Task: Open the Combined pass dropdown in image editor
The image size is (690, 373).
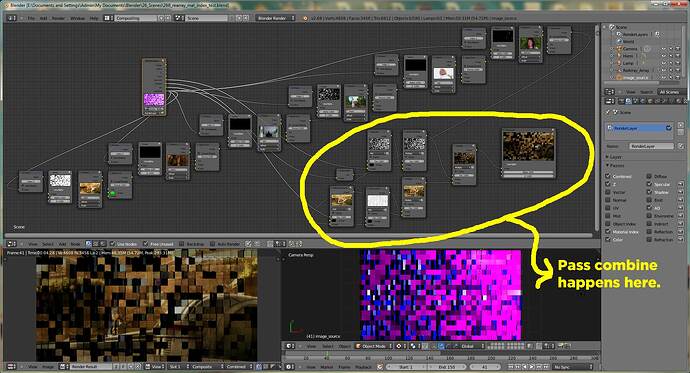Action: [239, 366]
